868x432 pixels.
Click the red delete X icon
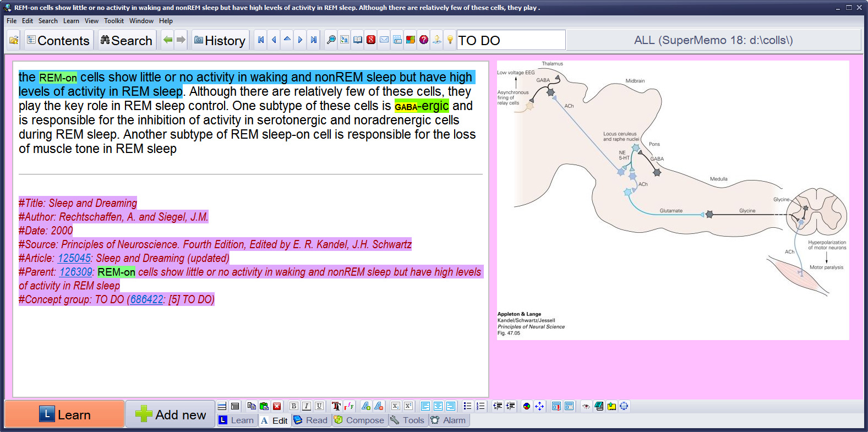(277, 406)
